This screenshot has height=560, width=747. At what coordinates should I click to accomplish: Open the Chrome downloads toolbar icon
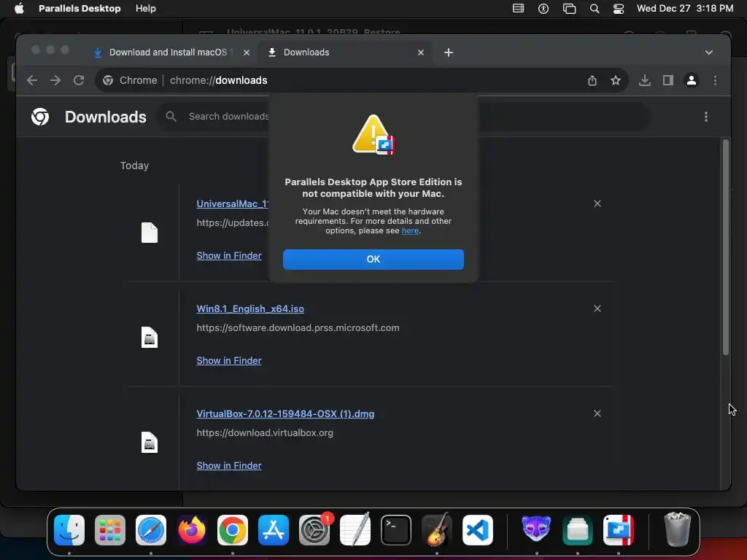point(645,80)
